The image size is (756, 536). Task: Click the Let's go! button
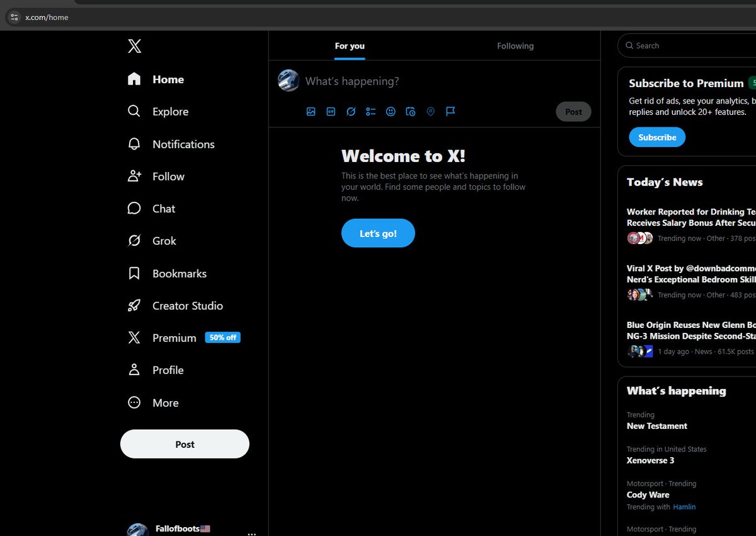click(378, 233)
